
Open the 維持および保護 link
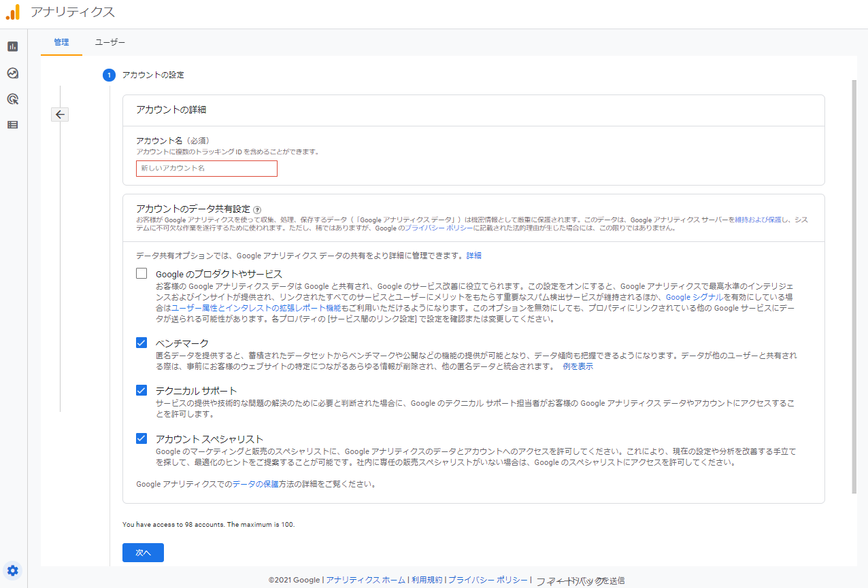[758, 220]
